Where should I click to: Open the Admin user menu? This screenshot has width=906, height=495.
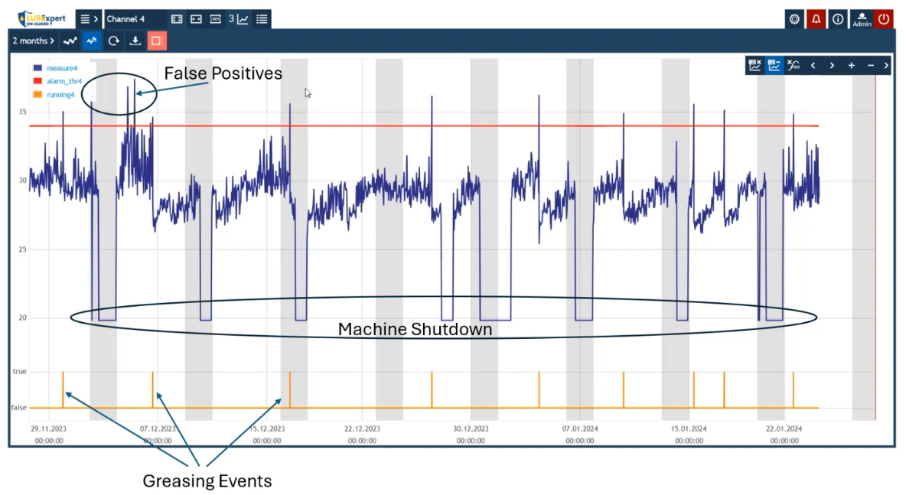tap(861, 19)
